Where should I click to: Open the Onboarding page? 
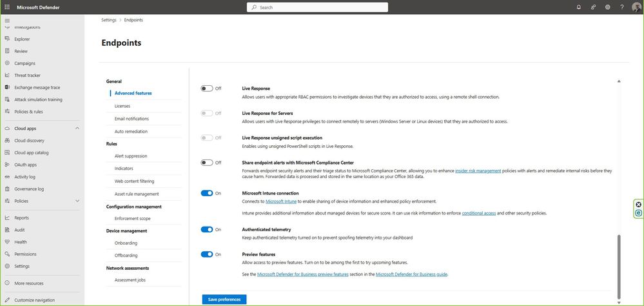pyautogui.click(x=126, y=243)
